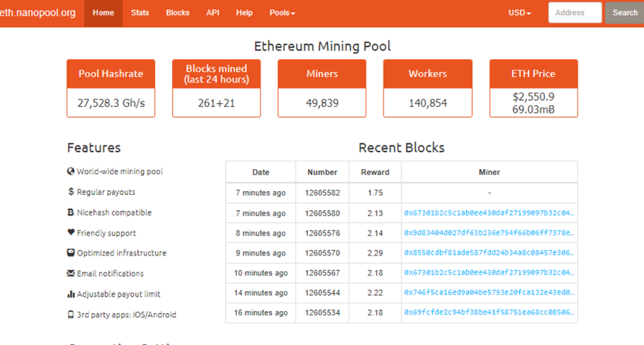This screenshot has width=644, height=345.
Task: Click the drive icon beside Optimized infrastructure
Action: point(70,253)
